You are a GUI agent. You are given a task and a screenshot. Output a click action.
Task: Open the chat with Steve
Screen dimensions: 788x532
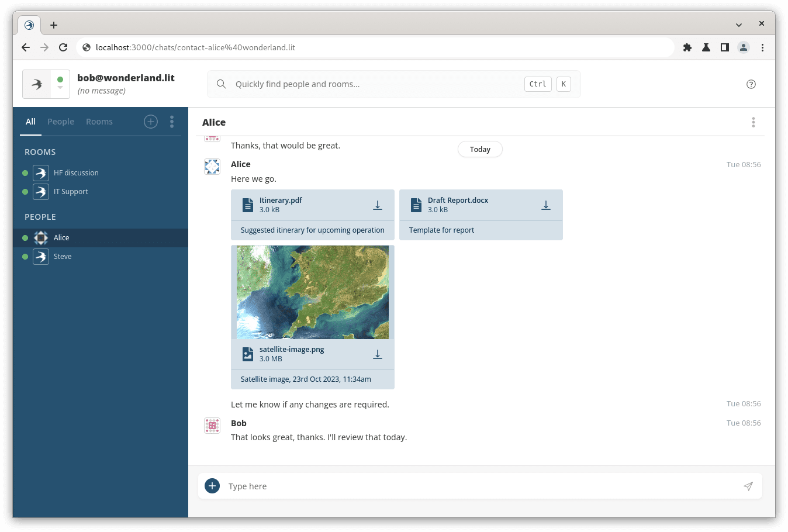[63, 256]
